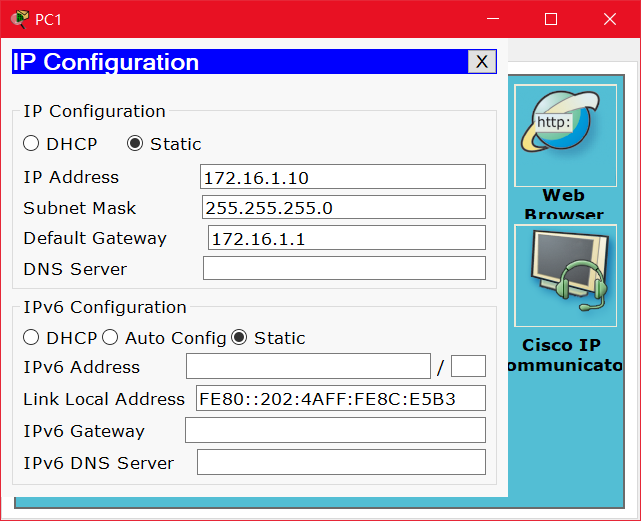The height and width of the screenshot is (521, 641).
Task: Minimize the PC1 window
Action: tap(493, 19)
